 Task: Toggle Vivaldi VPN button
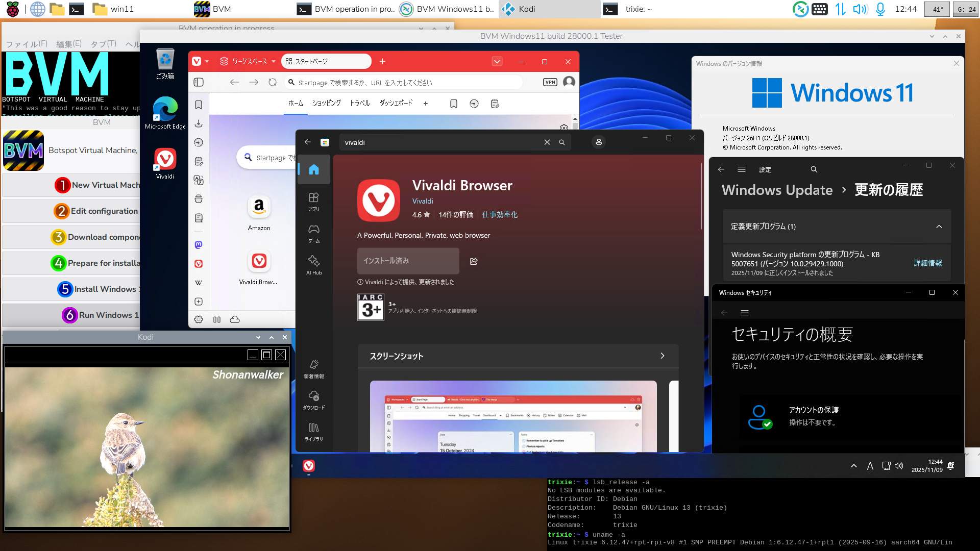pos(550,82)
